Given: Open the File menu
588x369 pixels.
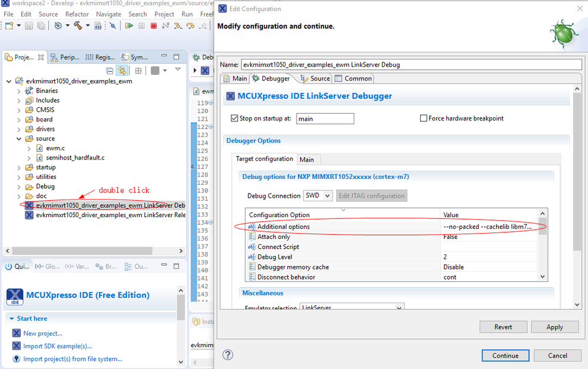Looking at the screenshot, I should click(x=9, y=14).
